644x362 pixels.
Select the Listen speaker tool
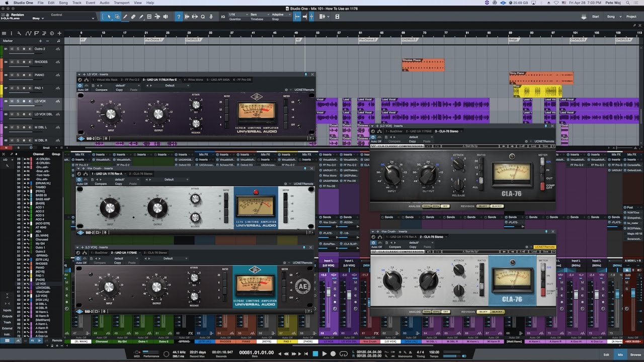pos(166,17)
